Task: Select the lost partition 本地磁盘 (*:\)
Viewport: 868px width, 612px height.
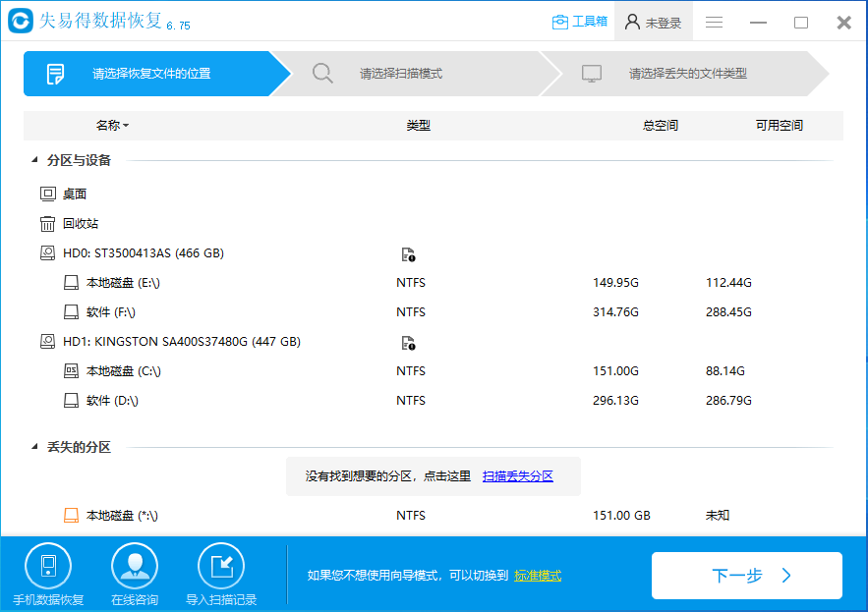Action: 116,515
